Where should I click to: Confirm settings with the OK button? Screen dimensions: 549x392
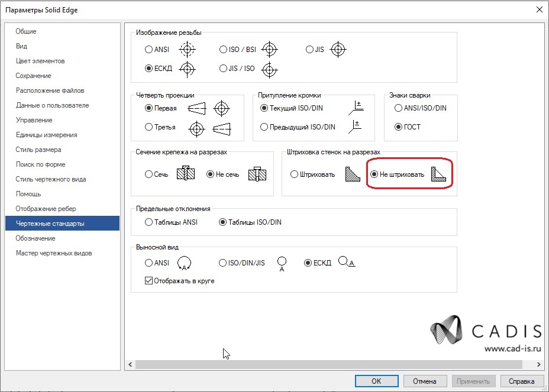376,381
